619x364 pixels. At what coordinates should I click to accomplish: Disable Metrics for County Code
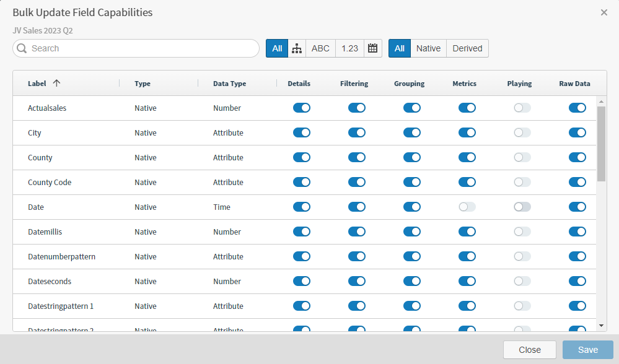[x=467, y=182]
